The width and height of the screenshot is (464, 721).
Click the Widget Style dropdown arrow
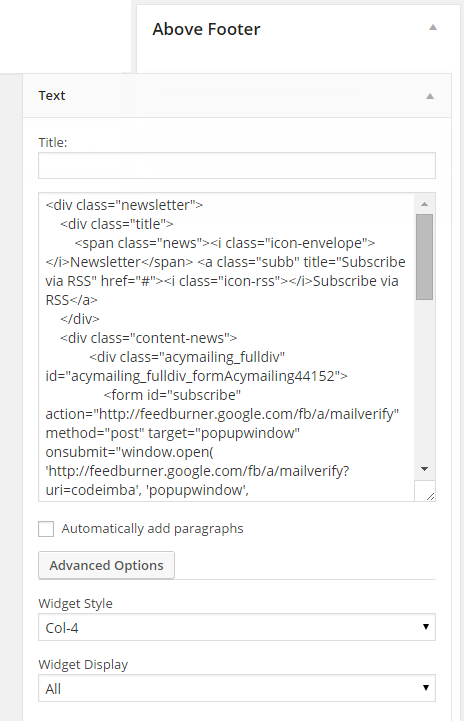[x=426, y=627]
